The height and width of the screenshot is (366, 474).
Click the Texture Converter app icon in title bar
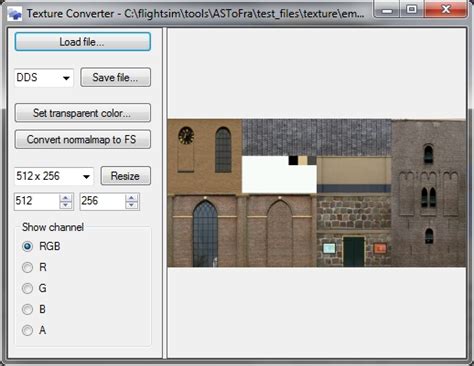15,14
